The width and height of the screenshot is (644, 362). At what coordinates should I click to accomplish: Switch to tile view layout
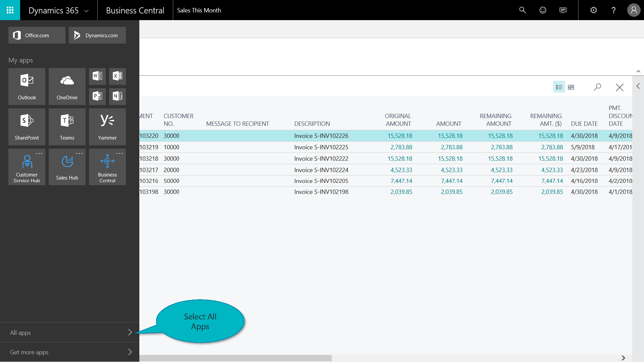[571, 87]
